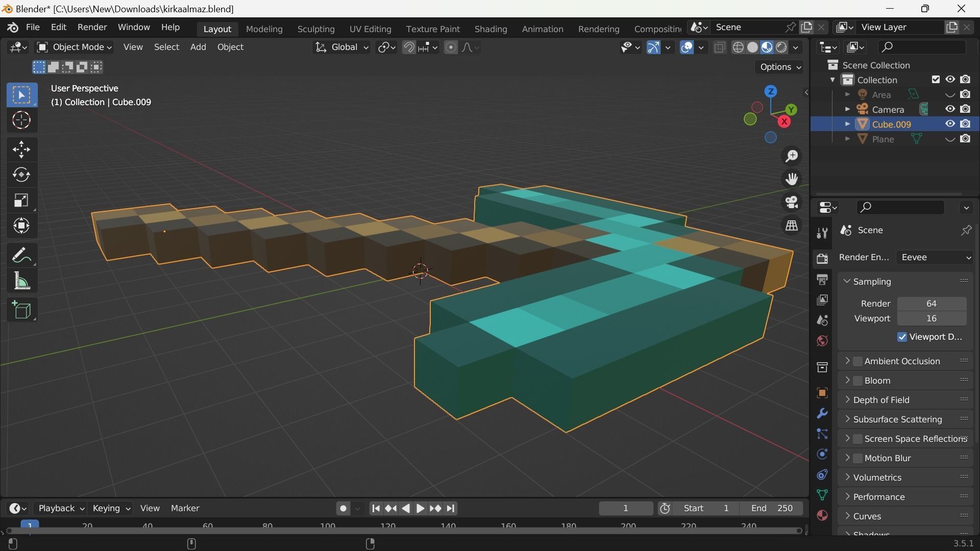Choose the Scale tool
Image resolution: width=980 pixels, height=551 pixels.
21,201
